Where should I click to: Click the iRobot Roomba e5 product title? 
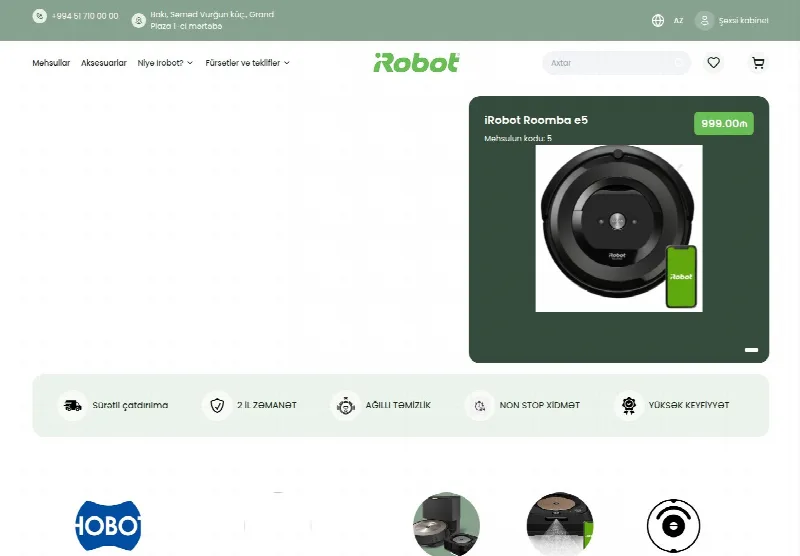[536, 120]
